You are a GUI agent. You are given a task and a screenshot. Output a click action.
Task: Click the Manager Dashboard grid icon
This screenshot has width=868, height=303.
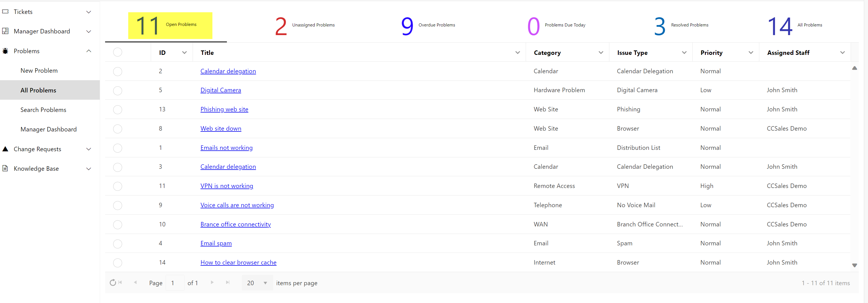[5, 31]
